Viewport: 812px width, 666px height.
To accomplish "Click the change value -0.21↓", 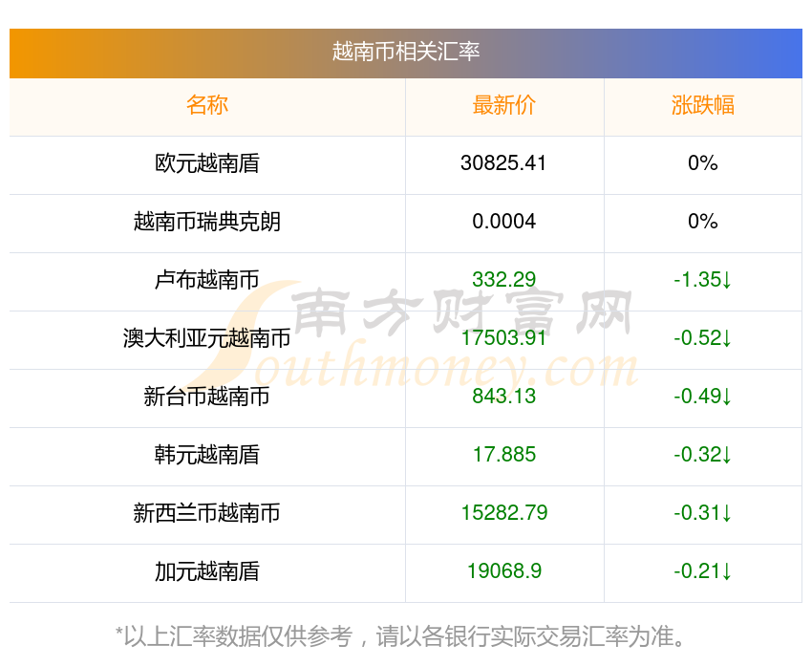I will click(703, 571).
